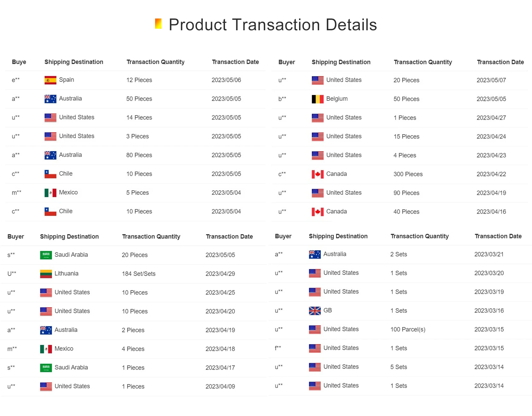The image size is (532, 416).
Task: Click Chile flag in the 2023/05/04 row
Action: click(x=50, y=212)
